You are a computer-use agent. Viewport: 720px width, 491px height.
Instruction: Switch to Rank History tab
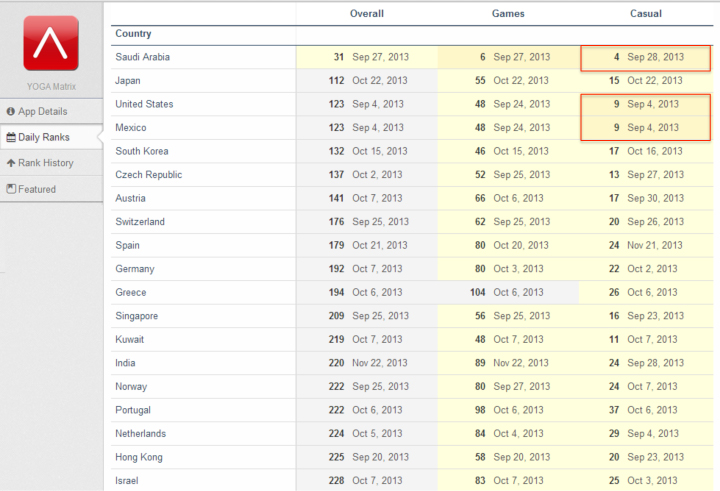tap(51, 163)
